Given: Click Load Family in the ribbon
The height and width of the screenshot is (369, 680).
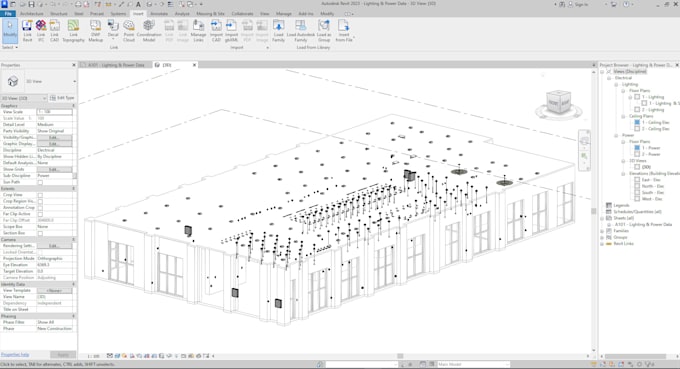Looking at the screenshot, I should coord(278,31).
